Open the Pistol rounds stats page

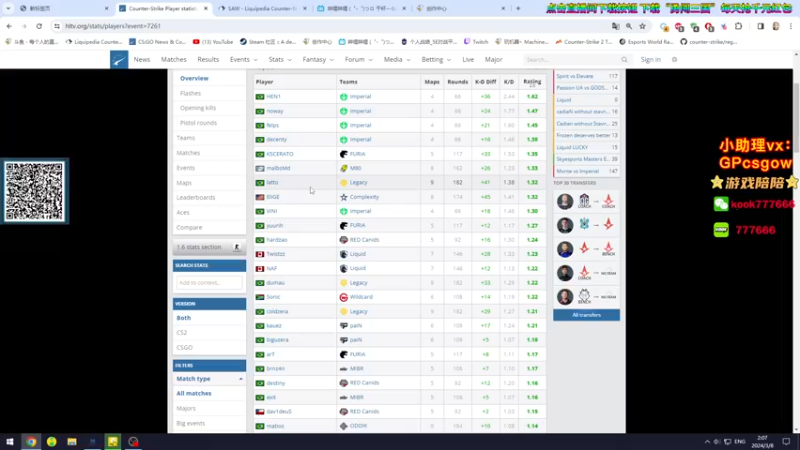click(198, 123)
